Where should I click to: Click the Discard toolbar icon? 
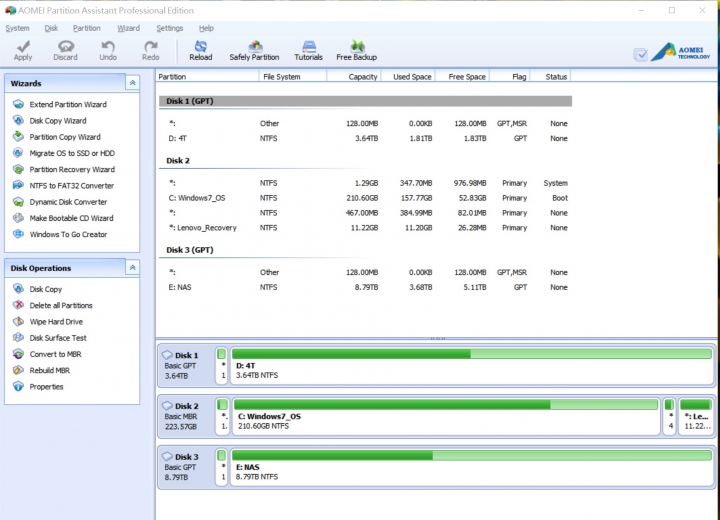[x=65, y=50]
